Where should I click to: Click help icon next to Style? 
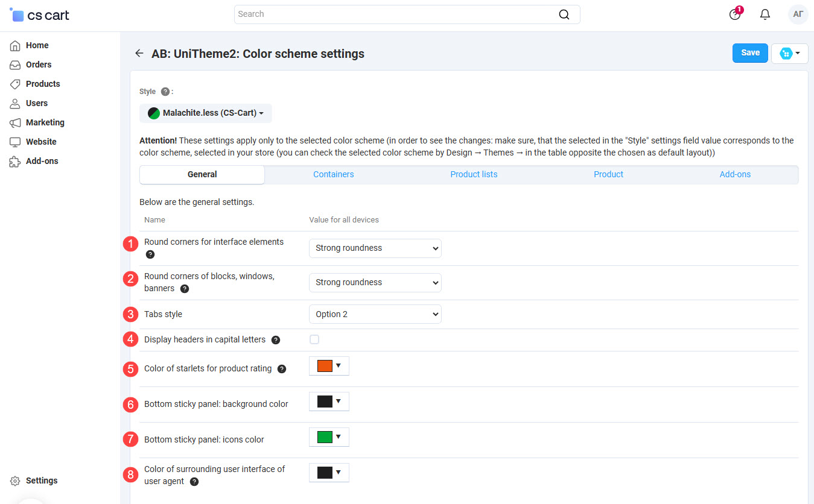coord(165,92)
